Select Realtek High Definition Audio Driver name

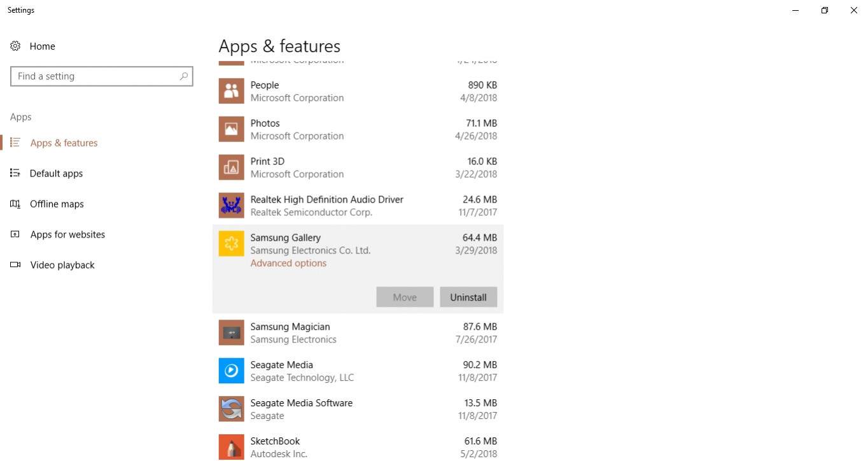pyautogui.click(x=327, y=199)
